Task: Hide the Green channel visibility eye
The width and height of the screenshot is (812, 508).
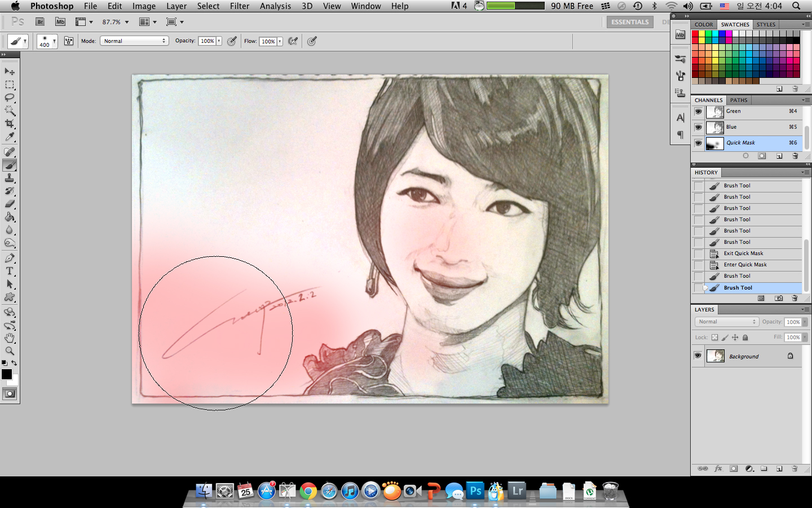Action: [x=698, y=112]
